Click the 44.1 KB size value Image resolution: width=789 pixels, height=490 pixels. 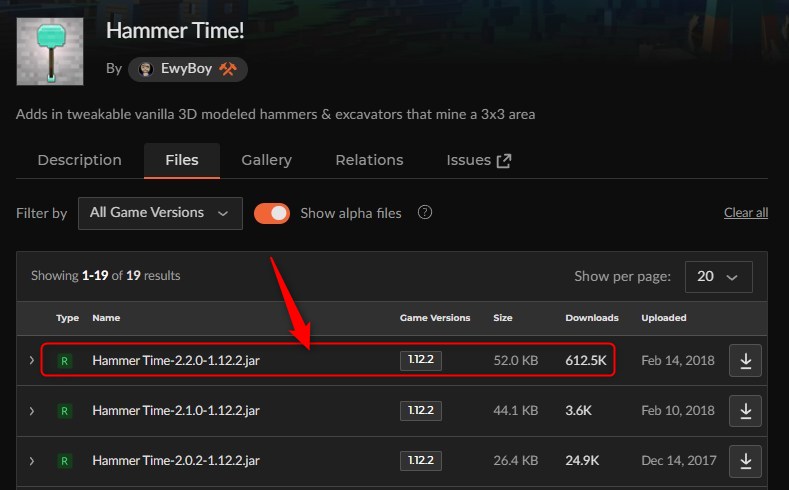point(516,411)
